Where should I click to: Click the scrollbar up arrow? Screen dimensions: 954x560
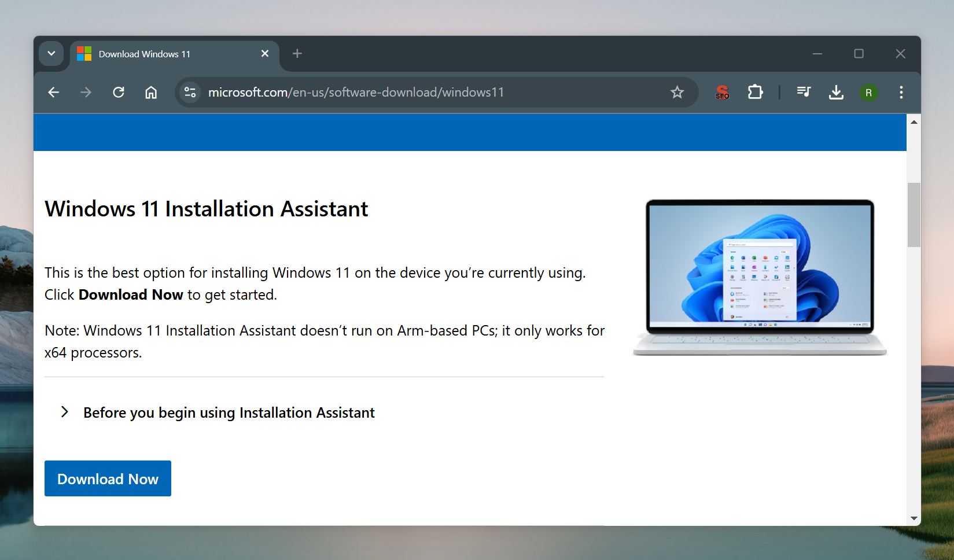[914, 122]
